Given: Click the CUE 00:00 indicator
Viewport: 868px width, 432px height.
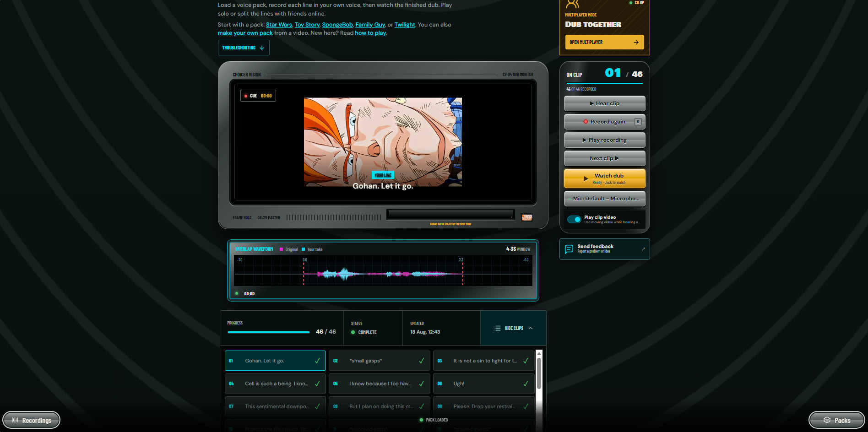Looking at the screenshot, I should [x=258, y=96].
